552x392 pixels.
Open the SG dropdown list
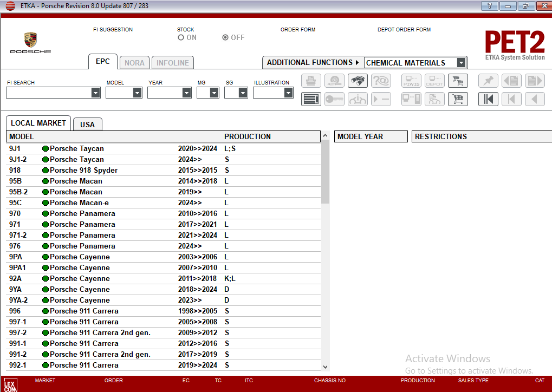243,93
